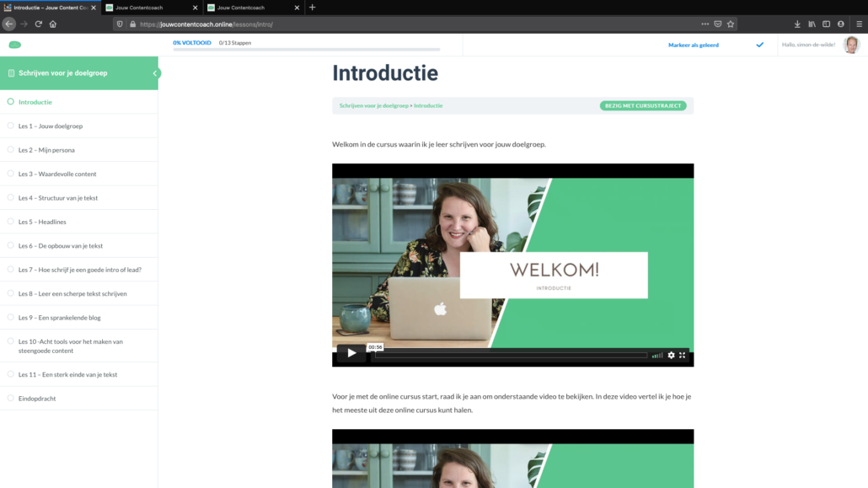Click the second video thumbnail below

click(x=512, y=459)
